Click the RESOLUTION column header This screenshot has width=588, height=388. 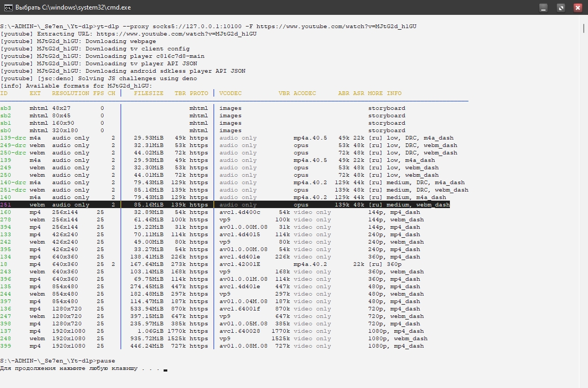coord(70,93)
